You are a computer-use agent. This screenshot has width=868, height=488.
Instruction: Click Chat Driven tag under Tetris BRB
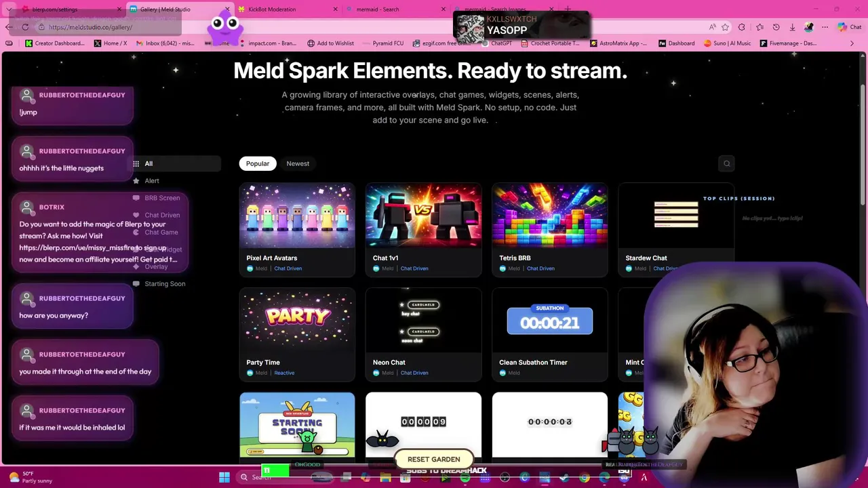point(540,268)
